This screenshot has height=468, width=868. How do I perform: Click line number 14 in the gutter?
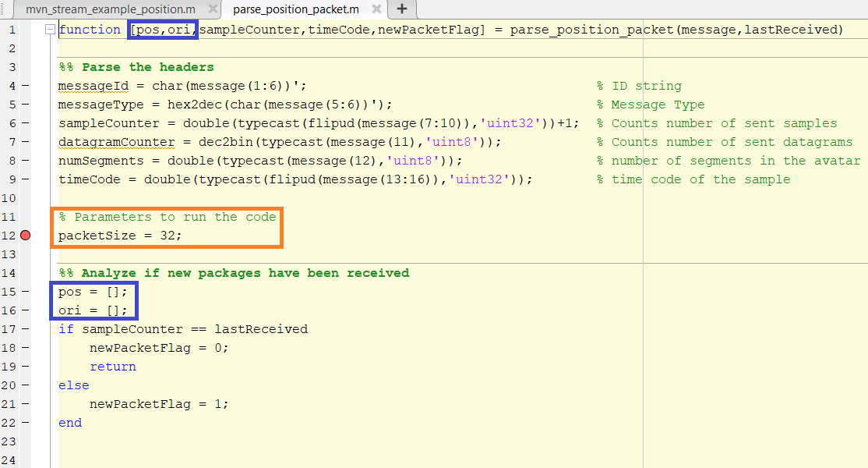coord(9,273)
